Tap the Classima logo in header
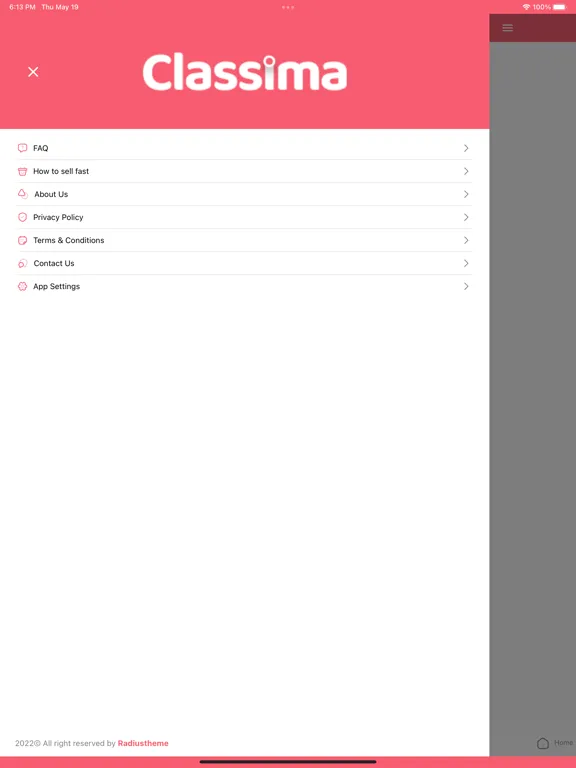 click(245, 72)
